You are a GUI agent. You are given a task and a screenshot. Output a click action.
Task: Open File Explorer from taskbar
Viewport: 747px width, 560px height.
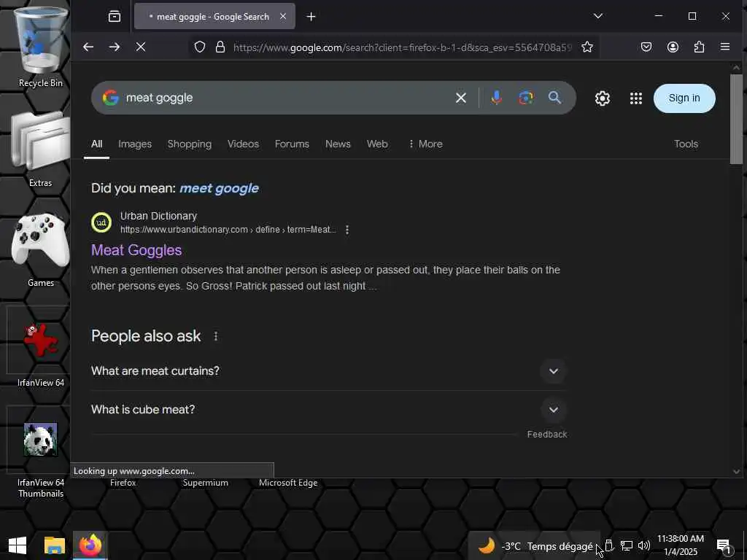click(54, 545)
